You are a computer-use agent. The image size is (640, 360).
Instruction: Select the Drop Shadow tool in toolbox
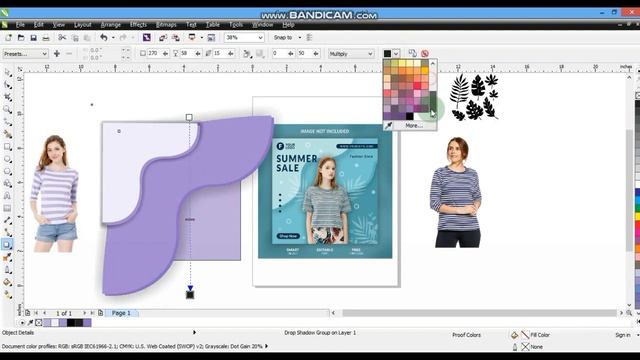7,245
